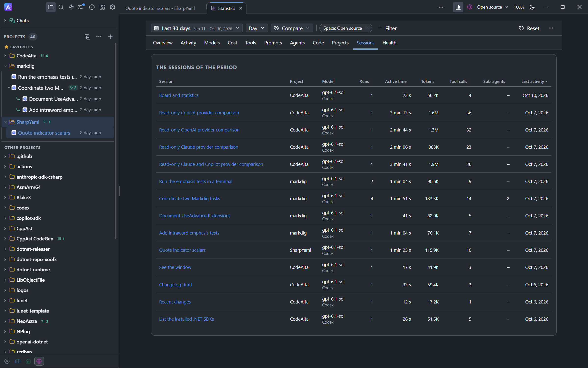Image resolution: width=588 pixels, height=368 pixels.
Task: Switch to the Tools tab
Action: click(x=251, y=43)
